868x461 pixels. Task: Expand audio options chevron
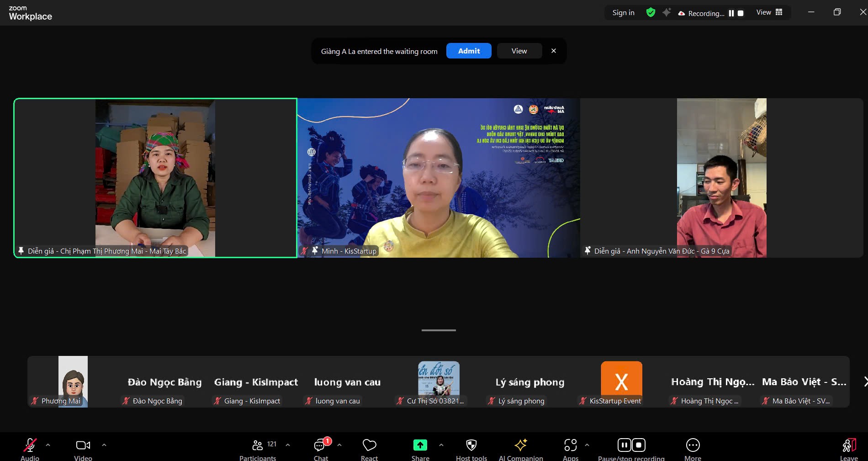48,445
